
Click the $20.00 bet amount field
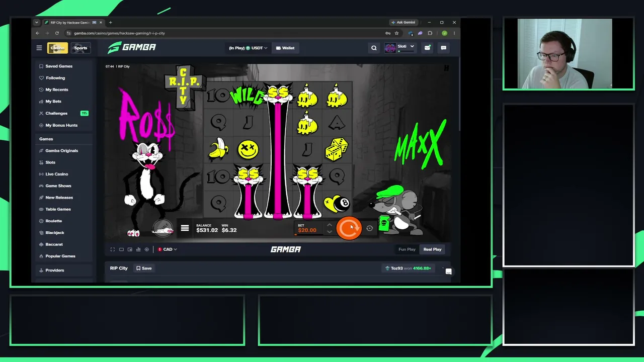307,230
